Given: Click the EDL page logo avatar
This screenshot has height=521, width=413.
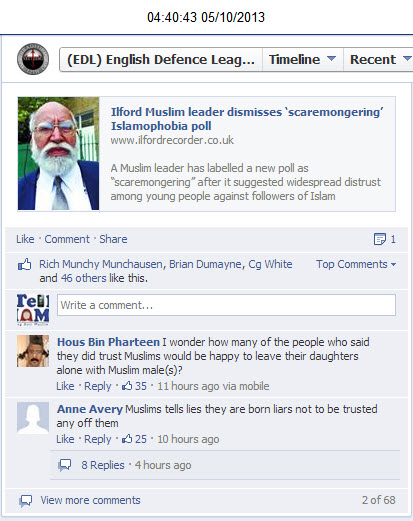Looking at the screenshot, I should pyautogui.click(x=33, y=59).
